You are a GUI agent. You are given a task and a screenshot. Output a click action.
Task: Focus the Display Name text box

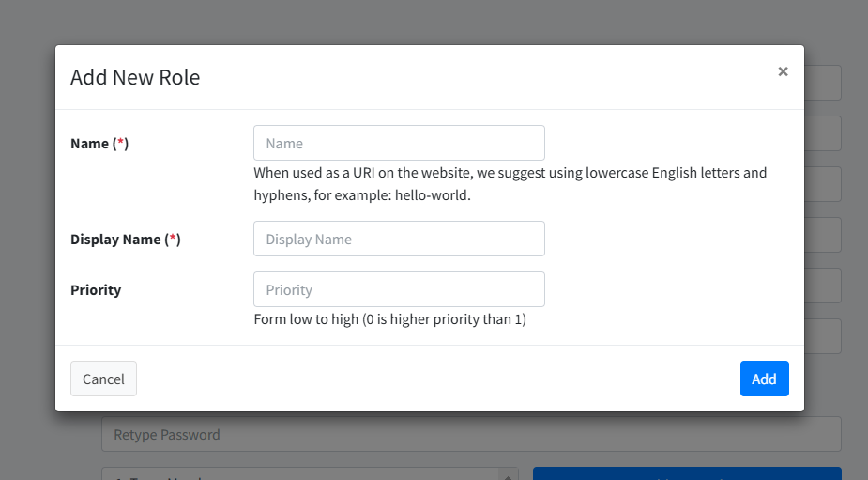[399, 239]
